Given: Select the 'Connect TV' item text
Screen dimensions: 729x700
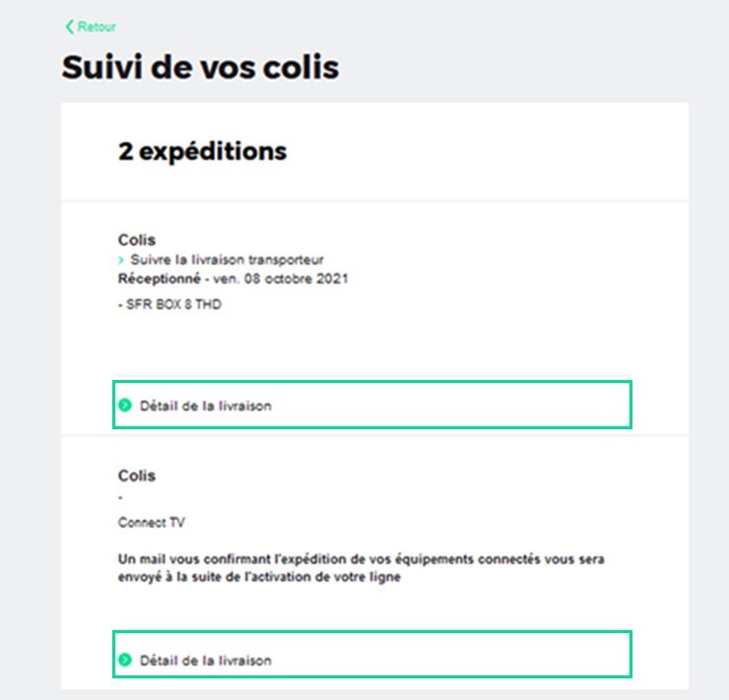Looking at the screenshot, I should click(151, 523).
